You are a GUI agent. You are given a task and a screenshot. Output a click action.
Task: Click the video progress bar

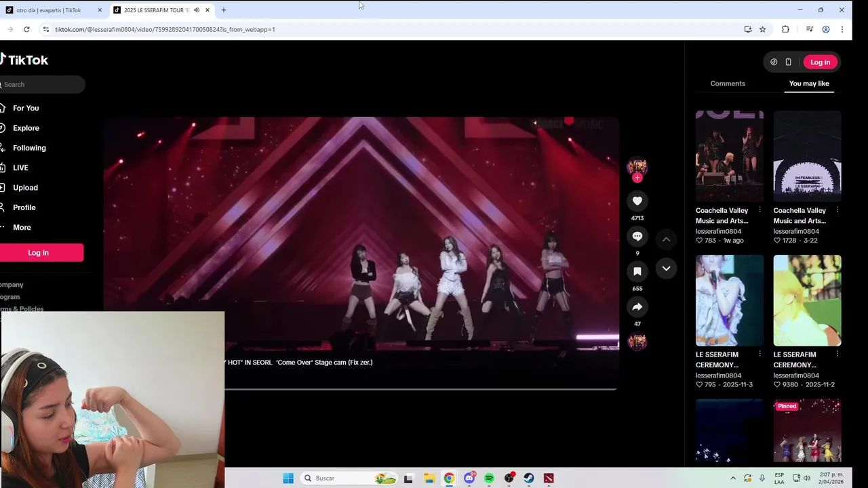(420, 389)
